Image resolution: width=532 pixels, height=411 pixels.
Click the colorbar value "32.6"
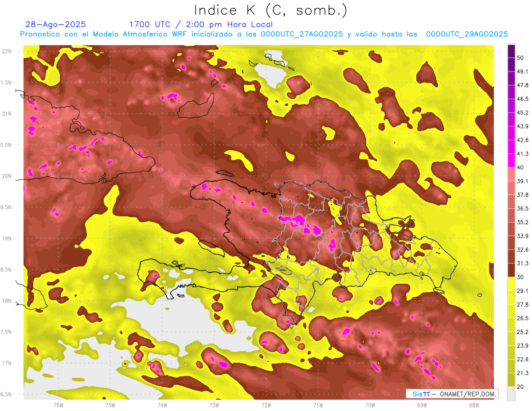pos(523,250)
